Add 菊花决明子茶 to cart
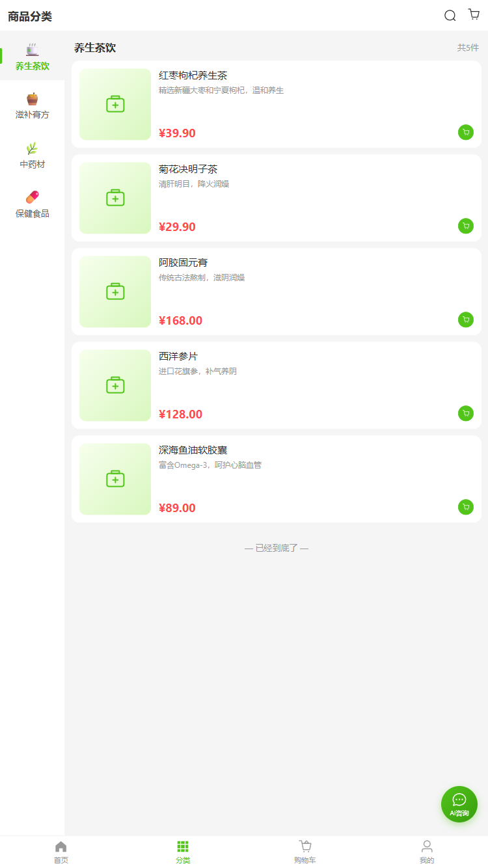 click(x=465, y=226)
